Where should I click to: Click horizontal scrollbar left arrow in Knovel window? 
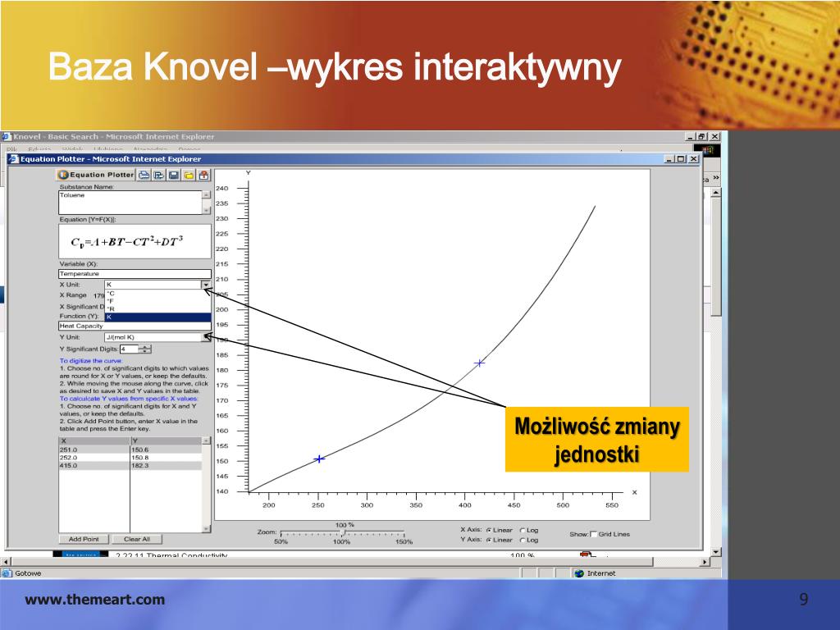(6, 562)
